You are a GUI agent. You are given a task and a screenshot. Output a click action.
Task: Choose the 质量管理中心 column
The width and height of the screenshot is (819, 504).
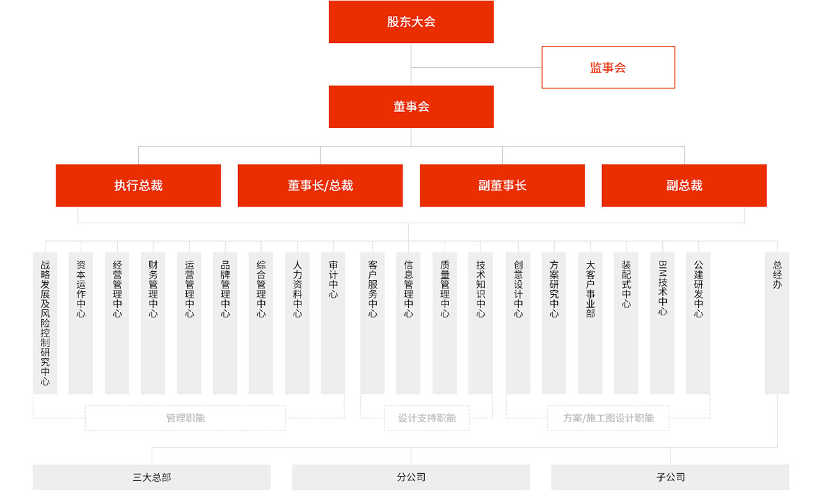445,323
